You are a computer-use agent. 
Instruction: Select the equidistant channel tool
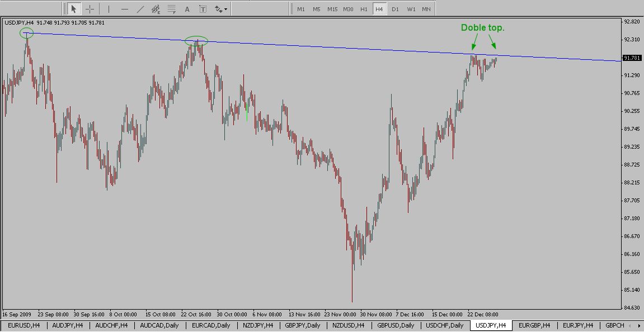click(157, 9)
